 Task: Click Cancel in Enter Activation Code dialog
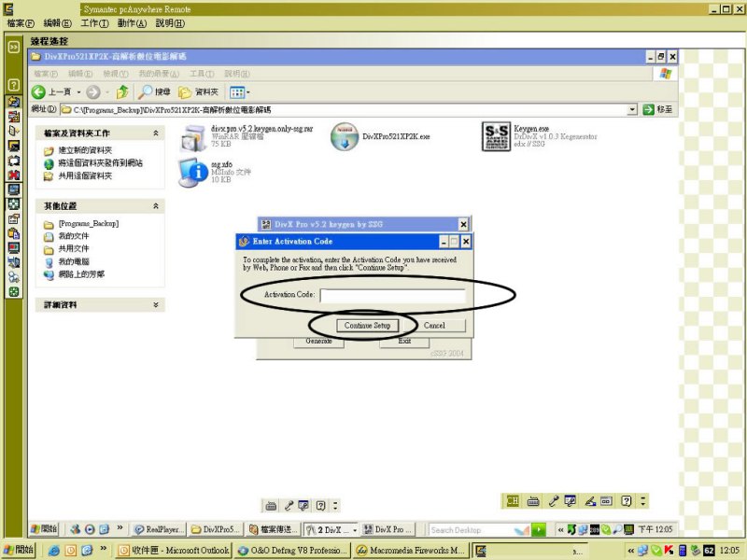point(434,326)
